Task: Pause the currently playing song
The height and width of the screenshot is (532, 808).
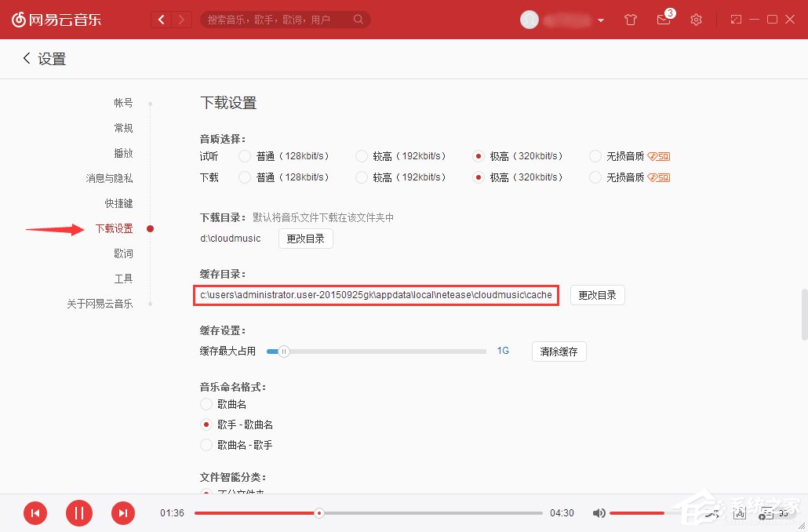Action: [78, 512]
